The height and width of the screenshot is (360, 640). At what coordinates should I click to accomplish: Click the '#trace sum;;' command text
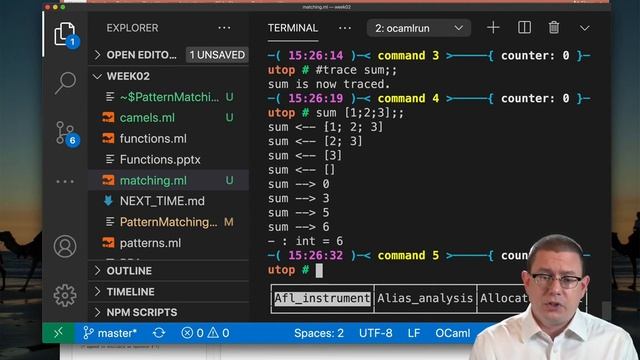(356, 70)
